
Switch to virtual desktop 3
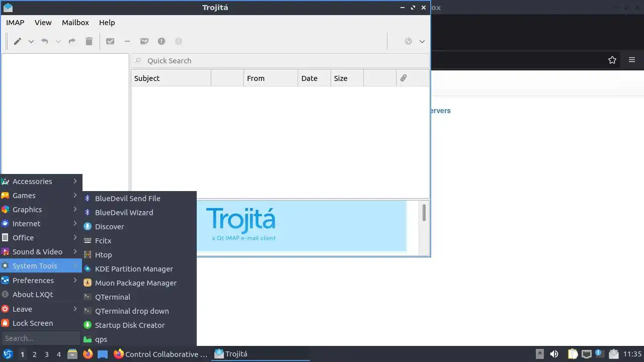(x=46, y=354)
